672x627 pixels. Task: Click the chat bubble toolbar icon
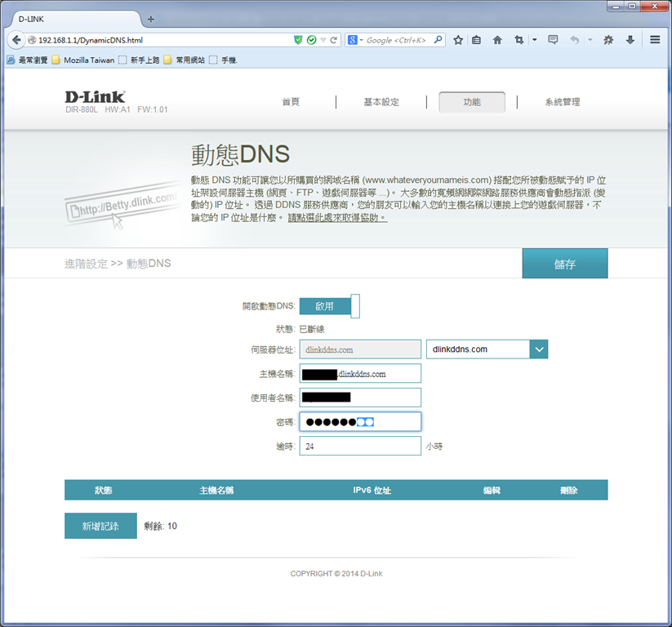[553, 40]
